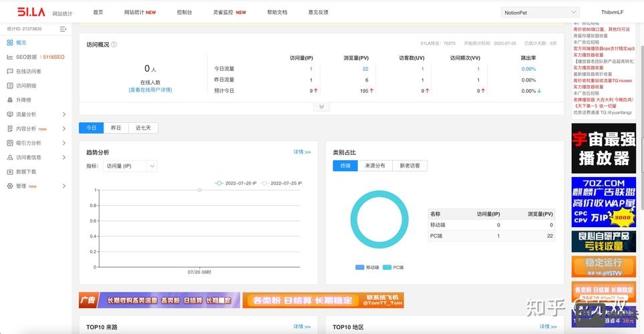Open the 宇宙最强播放器 ad banner

coord(604,148)
